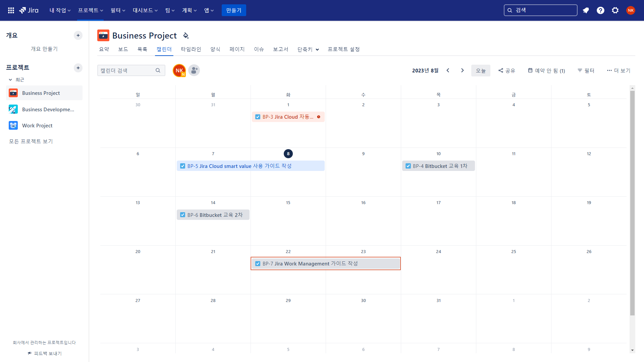Click the calendar search magnifier icon
The image size is (644, 362).
[158, 70]
